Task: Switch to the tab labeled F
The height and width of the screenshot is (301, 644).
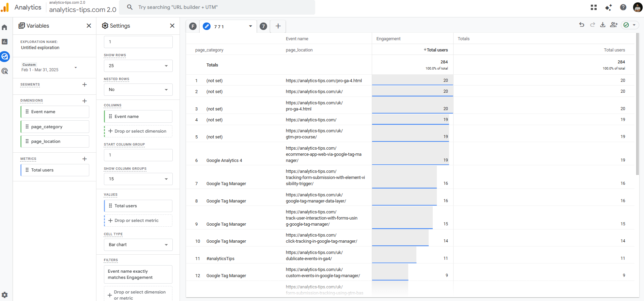Action: [x=193, y=26]
